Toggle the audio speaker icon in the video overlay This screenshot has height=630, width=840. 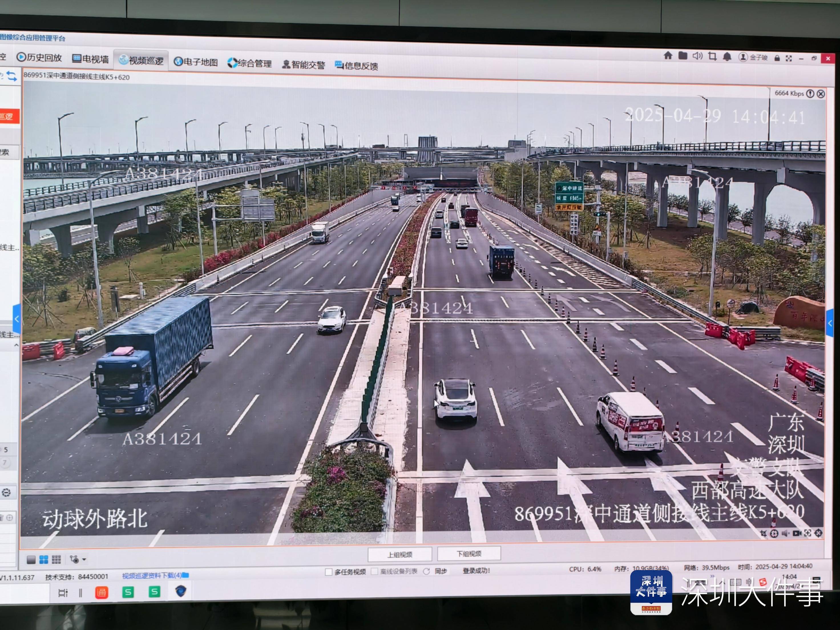tap(786, 534)
